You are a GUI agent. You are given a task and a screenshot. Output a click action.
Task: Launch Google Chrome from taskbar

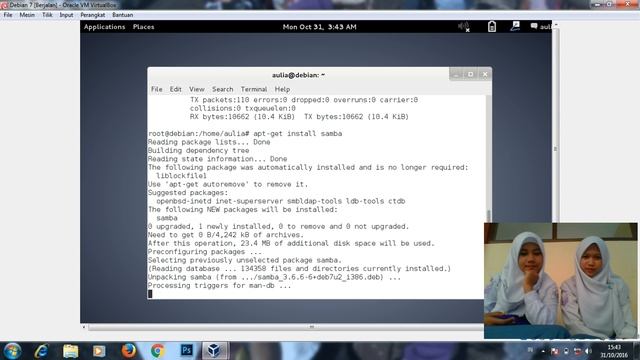[x=158, y=351]
